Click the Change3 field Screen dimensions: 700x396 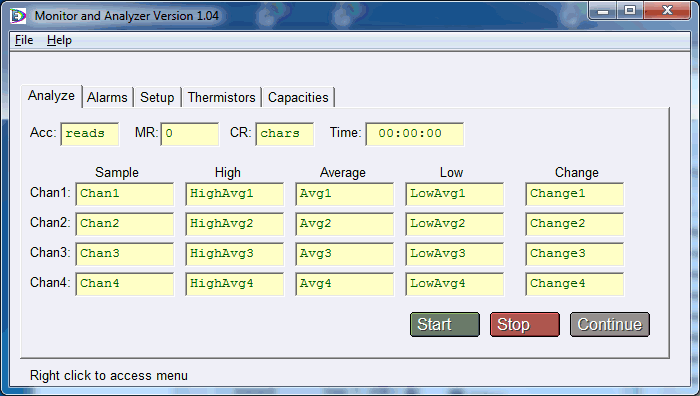(x=575, y=254)
